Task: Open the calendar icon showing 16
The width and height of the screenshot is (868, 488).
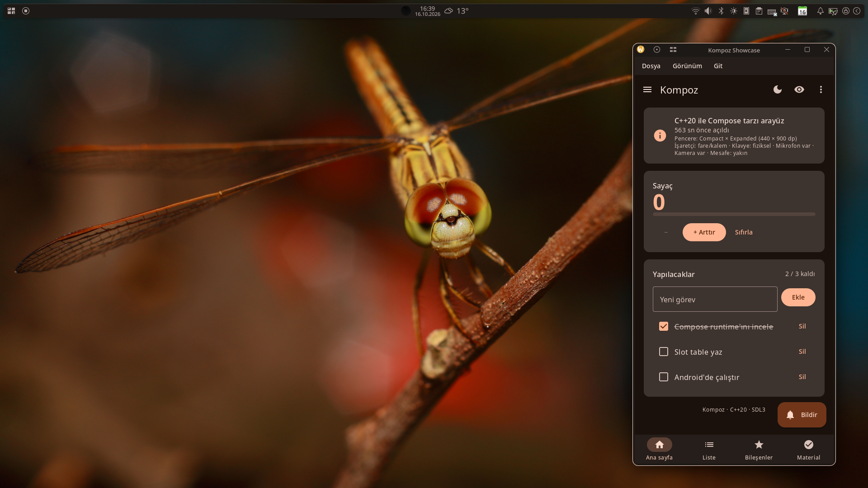Action: tap(802, 11)
